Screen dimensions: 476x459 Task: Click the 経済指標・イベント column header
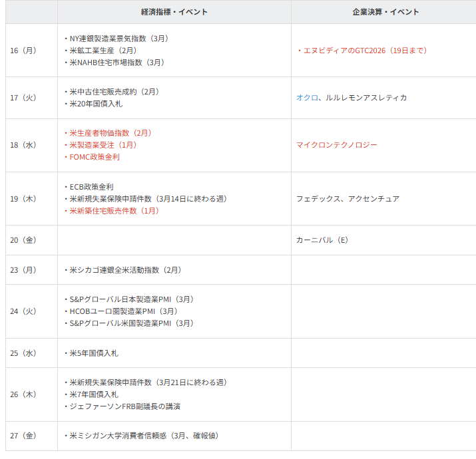[174, 12]
